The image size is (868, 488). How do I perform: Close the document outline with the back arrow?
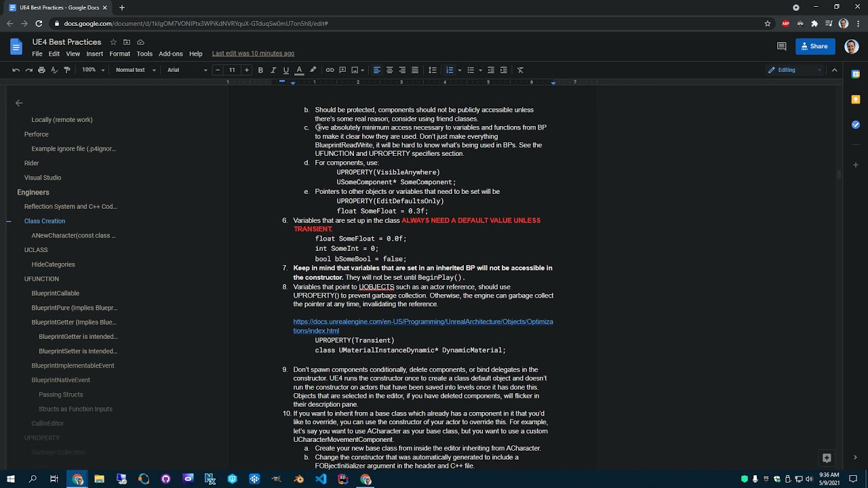tap(19, 103)
